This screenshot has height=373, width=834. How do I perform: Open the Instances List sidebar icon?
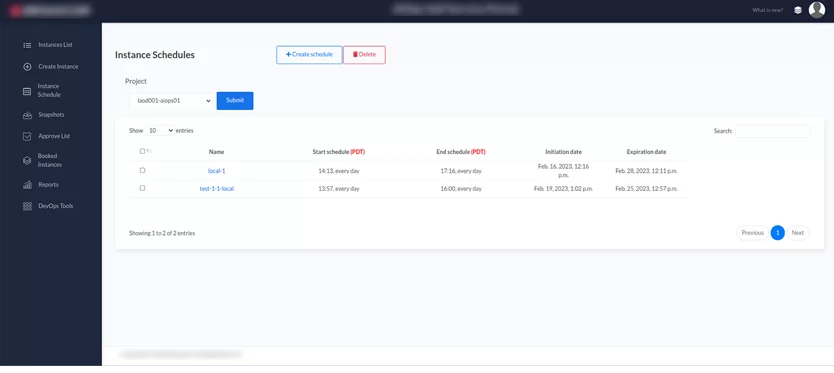[27, 45]
